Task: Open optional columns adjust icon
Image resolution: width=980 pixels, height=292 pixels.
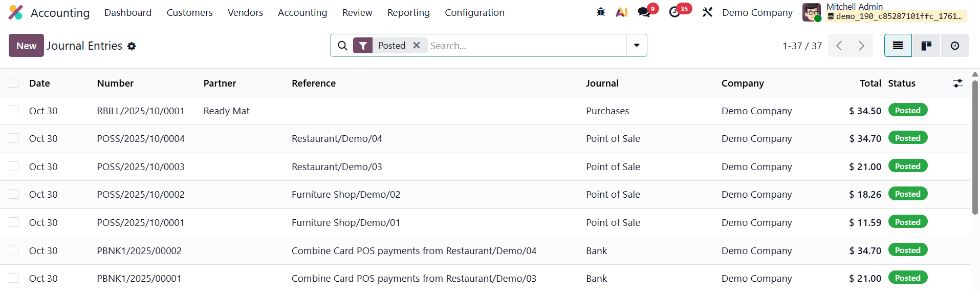Action: (x=957, y=83)
